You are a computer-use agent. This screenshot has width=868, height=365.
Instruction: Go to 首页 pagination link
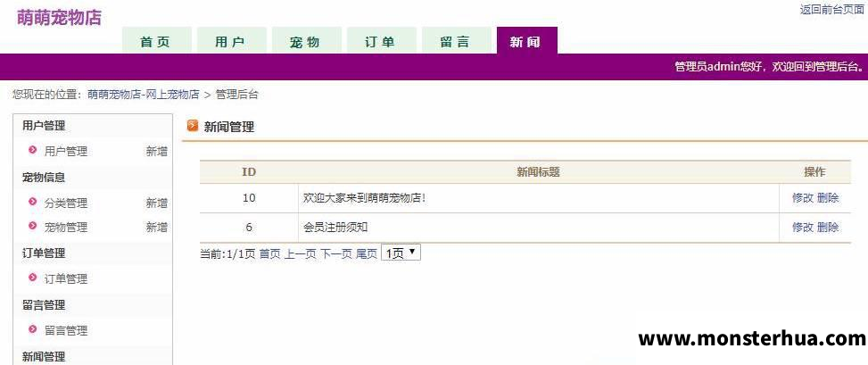click(x=270, y=253)
